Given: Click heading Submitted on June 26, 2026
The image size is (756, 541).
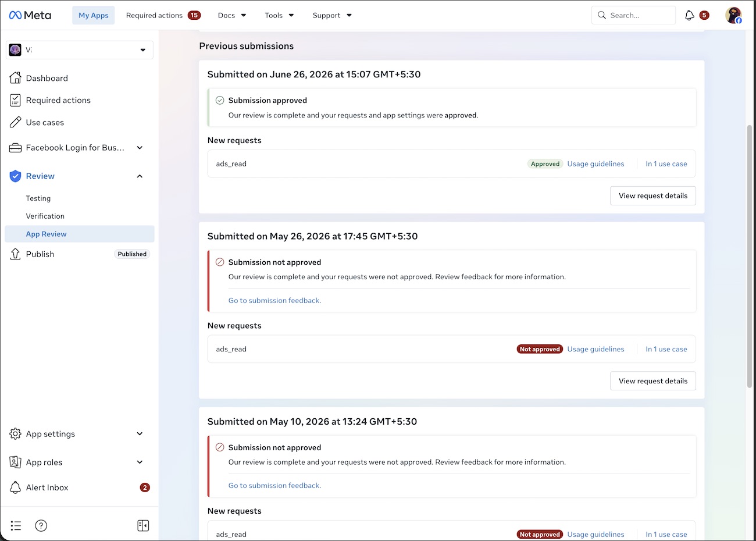Looking at the screenshot, I should click(314, 74).
